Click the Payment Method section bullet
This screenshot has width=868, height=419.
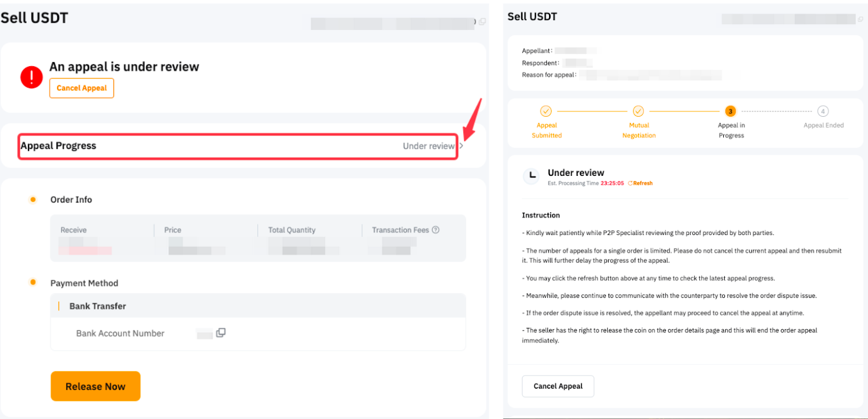point(33,282)
